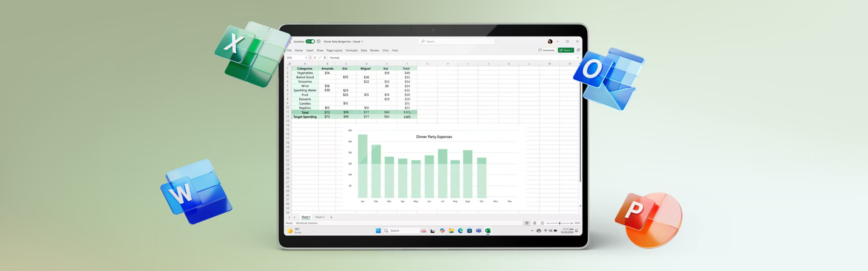Add a new sheet with the plus icon
Screen dimensions: 868x271
click(331, 217)
